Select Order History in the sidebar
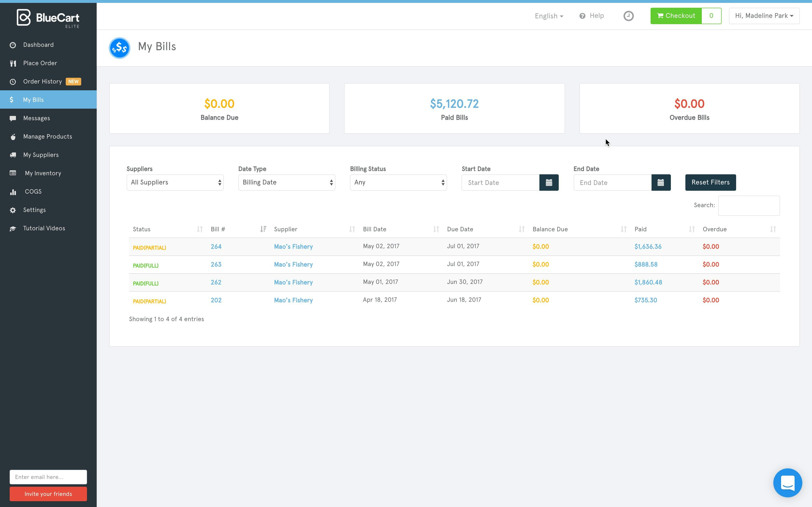The width and height of the screenshot is (812, 507). tap(42, 81)
